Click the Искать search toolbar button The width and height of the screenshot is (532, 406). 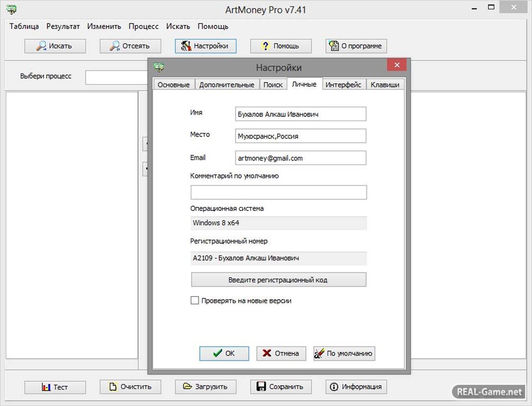coord(55,46)
